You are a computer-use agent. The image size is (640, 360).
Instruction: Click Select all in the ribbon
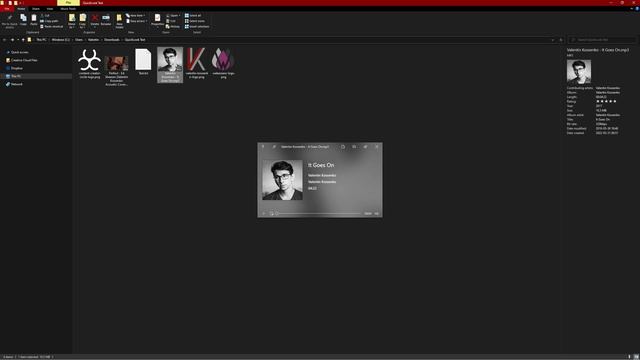click(193, 16)
